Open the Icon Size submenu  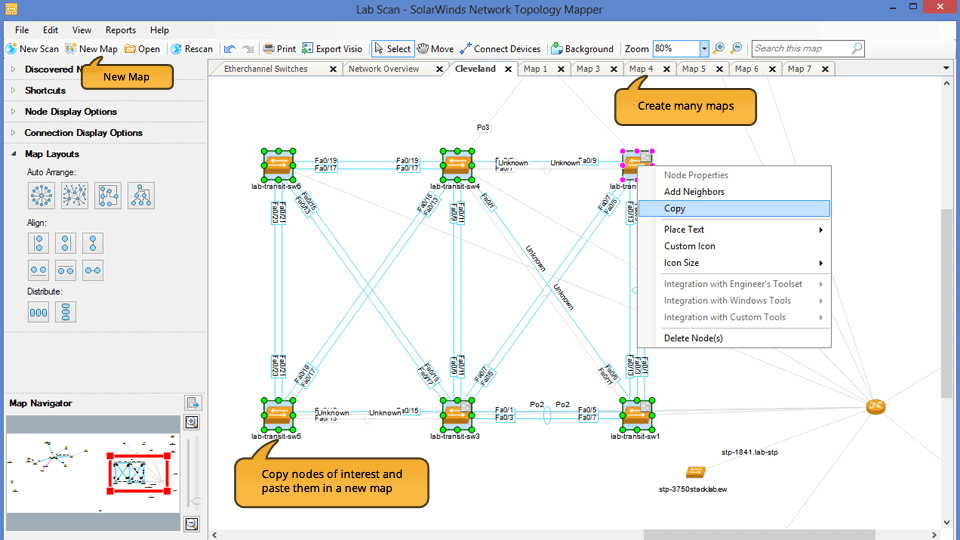pos(734,263)
